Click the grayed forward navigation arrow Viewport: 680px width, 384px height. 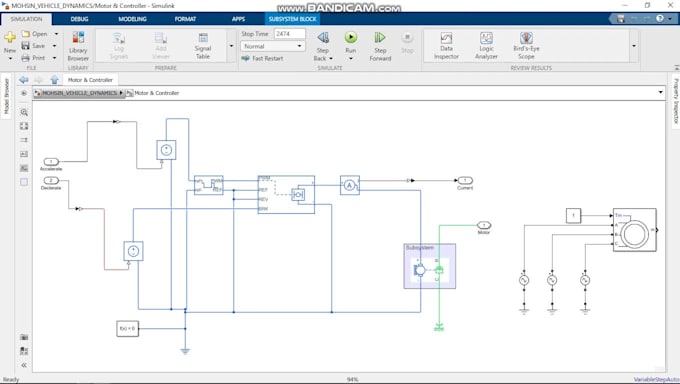tap(39, 80)
